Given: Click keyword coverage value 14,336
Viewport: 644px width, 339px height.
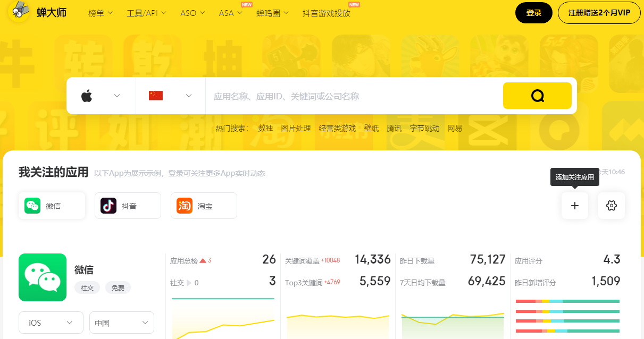Looking at the screenshot, I should [x=373, y=260].
